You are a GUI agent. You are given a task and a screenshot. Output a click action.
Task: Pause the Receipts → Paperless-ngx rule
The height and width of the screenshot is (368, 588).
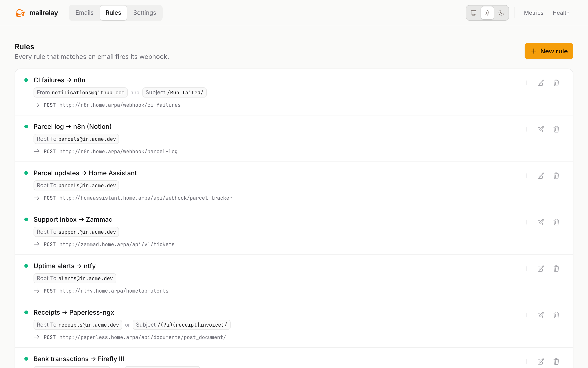coord(525,315)
